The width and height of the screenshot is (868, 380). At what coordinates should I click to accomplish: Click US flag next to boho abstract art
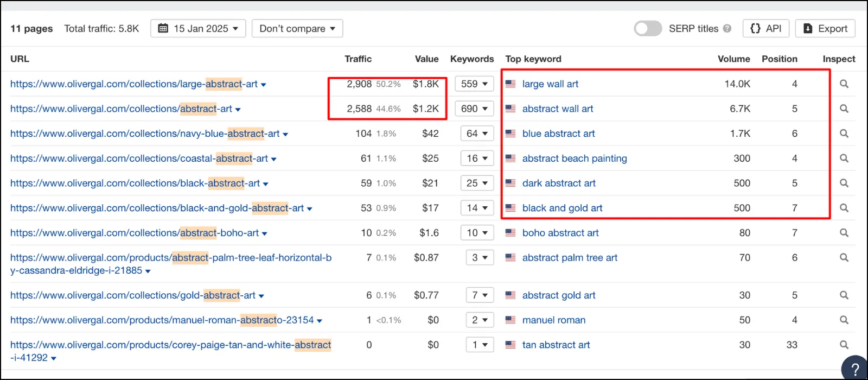tap(510, 233)
